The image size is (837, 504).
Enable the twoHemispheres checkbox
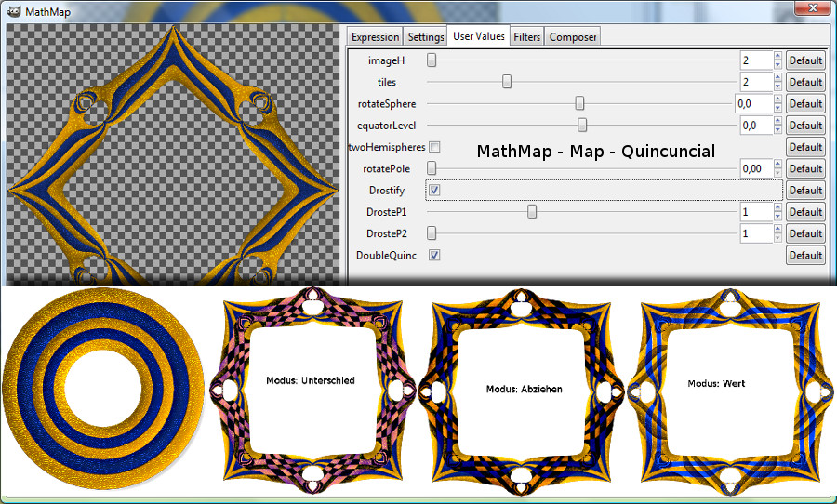pos(434,147)
